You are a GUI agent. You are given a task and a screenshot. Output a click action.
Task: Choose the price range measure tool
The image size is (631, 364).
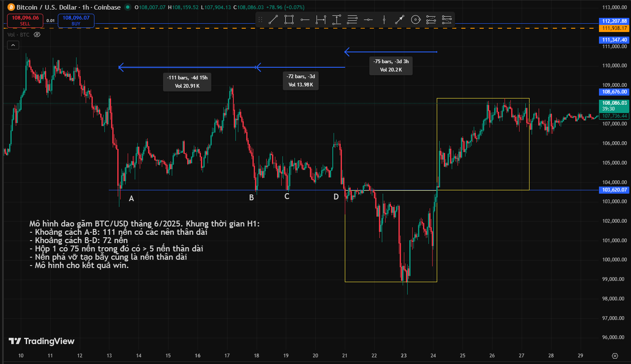[x=337, y=20]
